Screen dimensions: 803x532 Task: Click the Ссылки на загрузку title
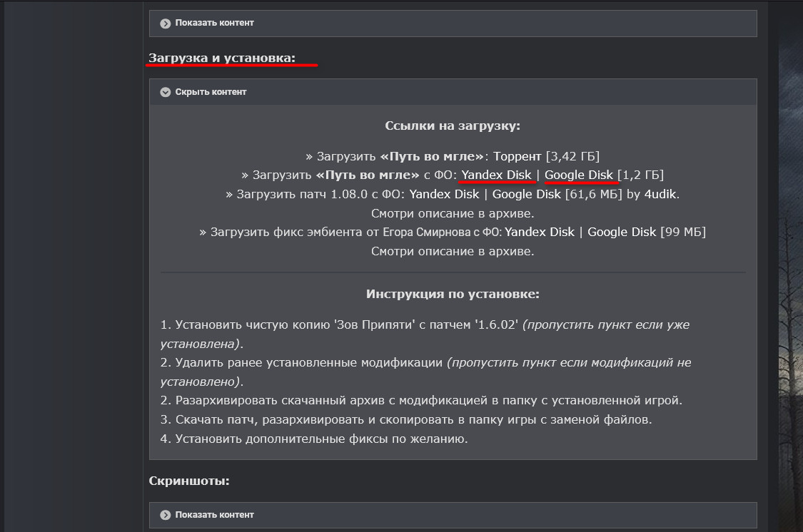click(x=453, y=126)
